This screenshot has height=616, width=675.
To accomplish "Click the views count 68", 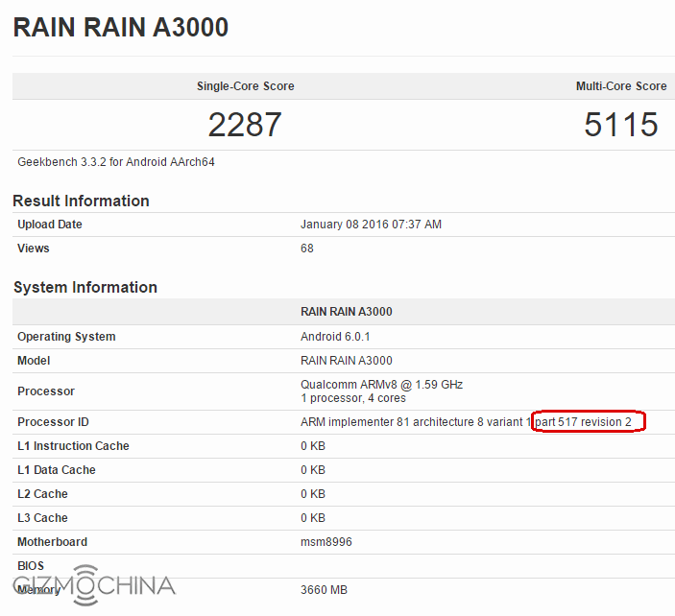I will (307, 249).
